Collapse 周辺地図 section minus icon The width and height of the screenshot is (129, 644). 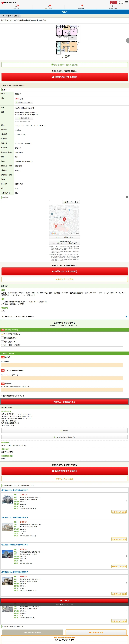tap(127, 197)
